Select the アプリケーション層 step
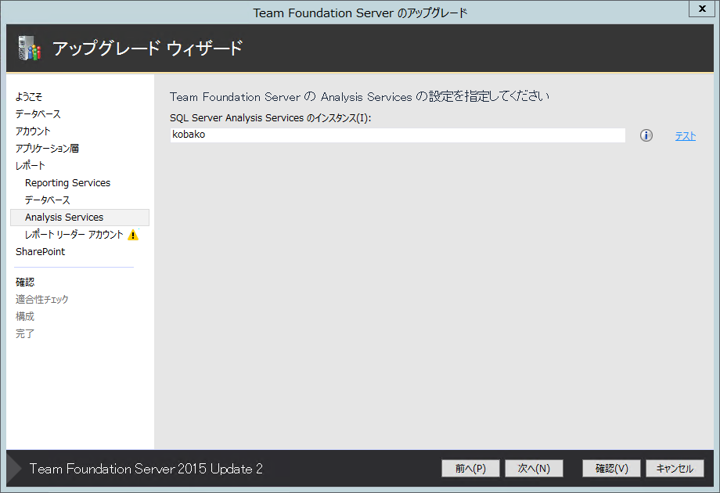Screen dimensions: 720x493 (x=47, y=148)
